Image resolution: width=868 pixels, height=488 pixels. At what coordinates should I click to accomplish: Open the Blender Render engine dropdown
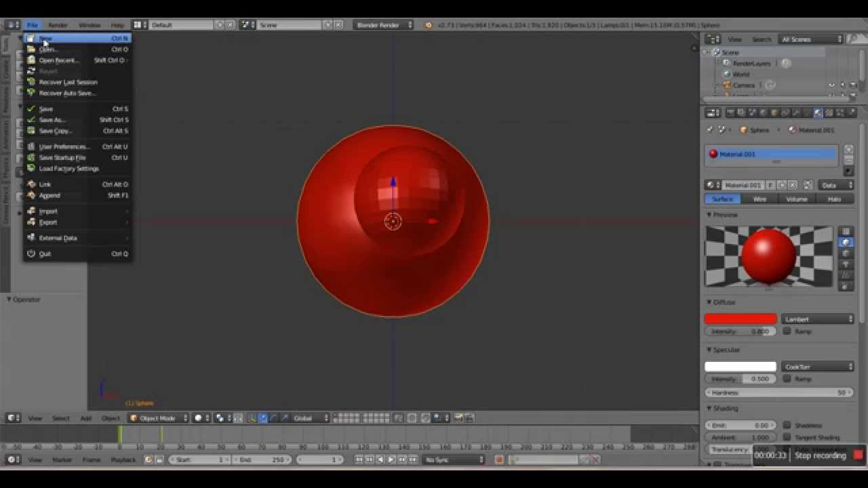(x=383, y=25)
